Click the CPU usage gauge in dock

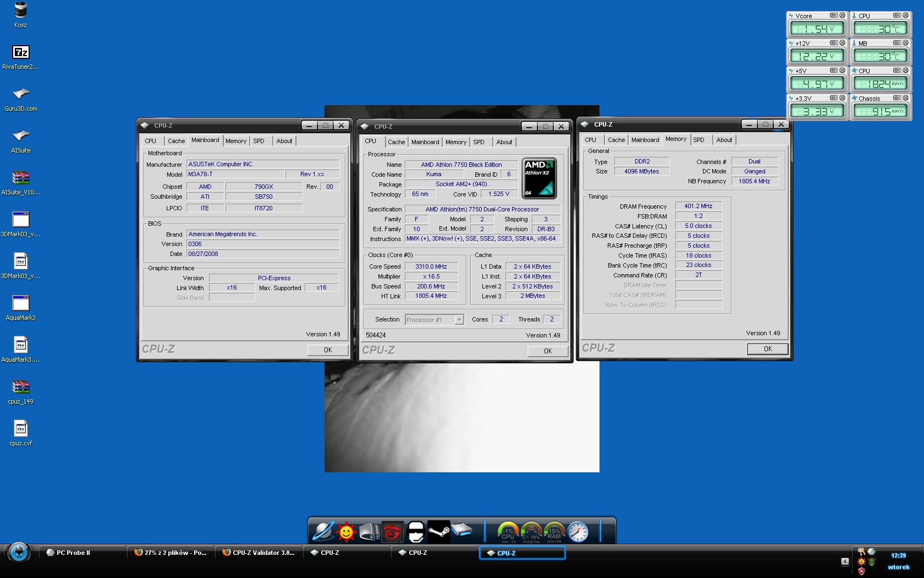pos(508,532)
